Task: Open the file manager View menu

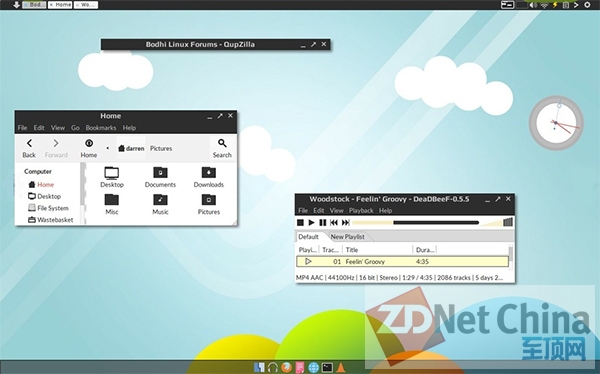Action: point(58,128)
